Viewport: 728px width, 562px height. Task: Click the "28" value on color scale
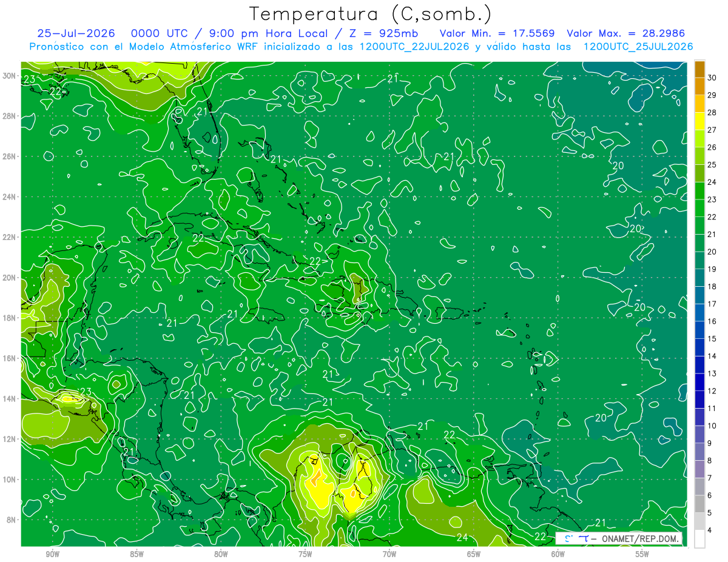712,113
